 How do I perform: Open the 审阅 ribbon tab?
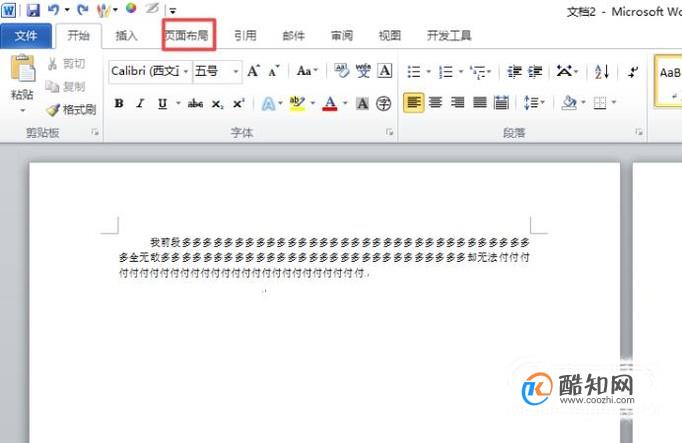coord(341,36)
